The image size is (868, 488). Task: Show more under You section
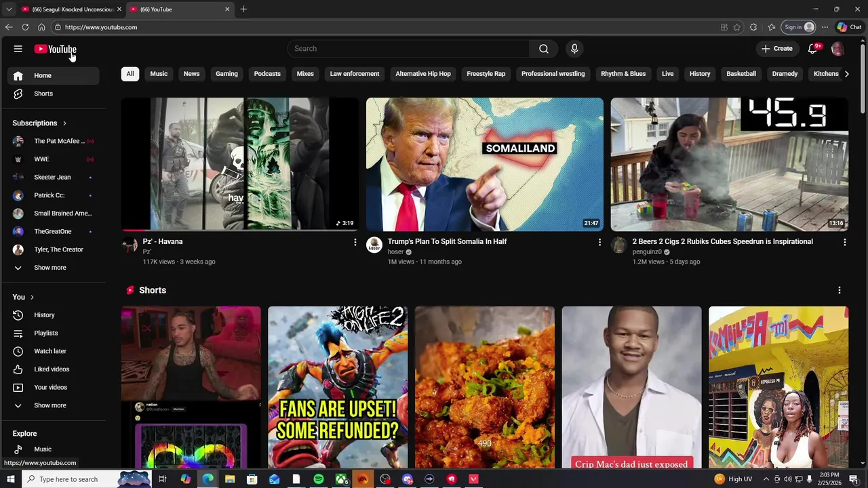[54, 405]
